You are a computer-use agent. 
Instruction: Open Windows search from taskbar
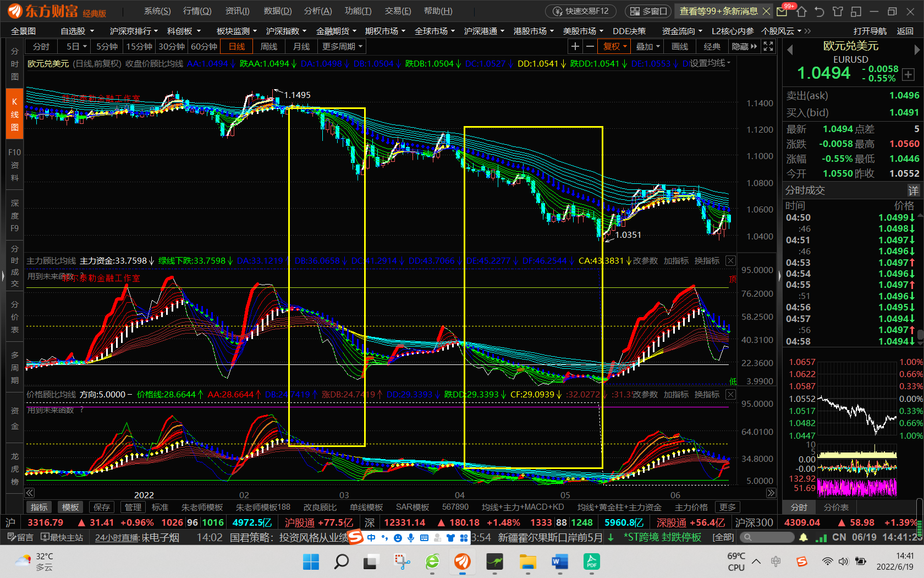[342, 561]
